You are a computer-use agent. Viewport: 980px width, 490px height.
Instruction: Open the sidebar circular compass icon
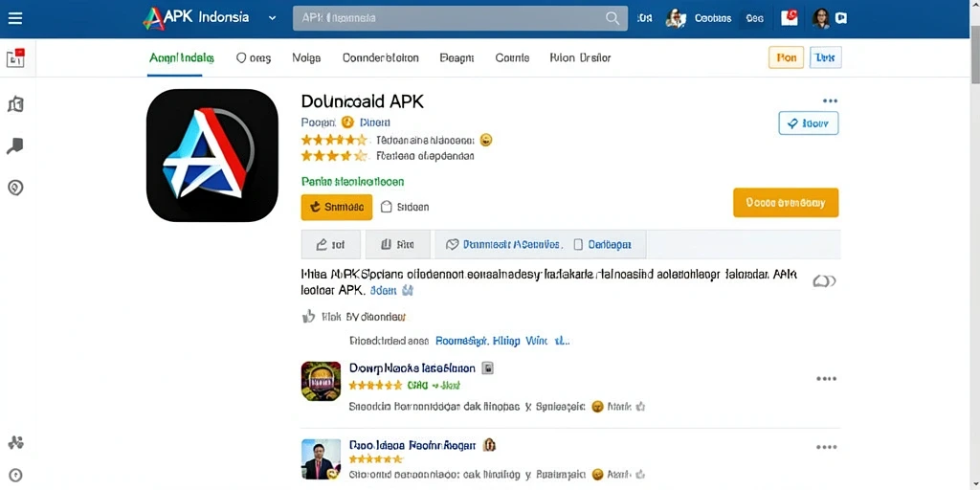tap(15, 188)
